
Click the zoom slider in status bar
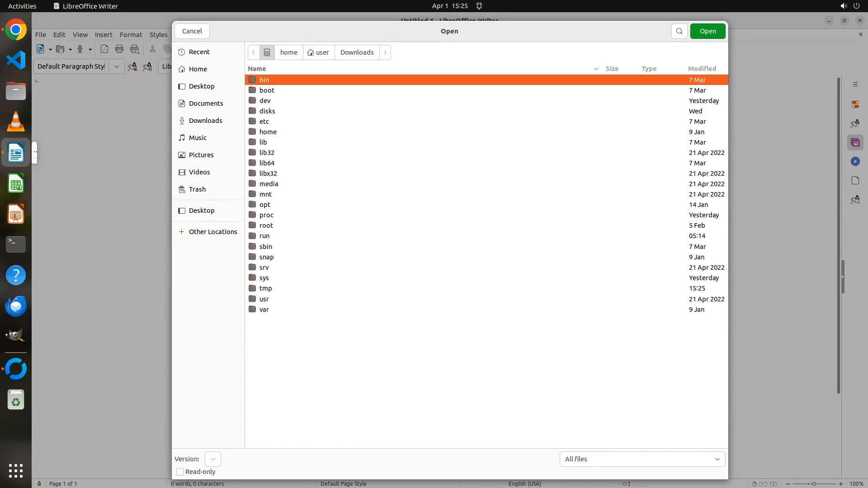814,484
